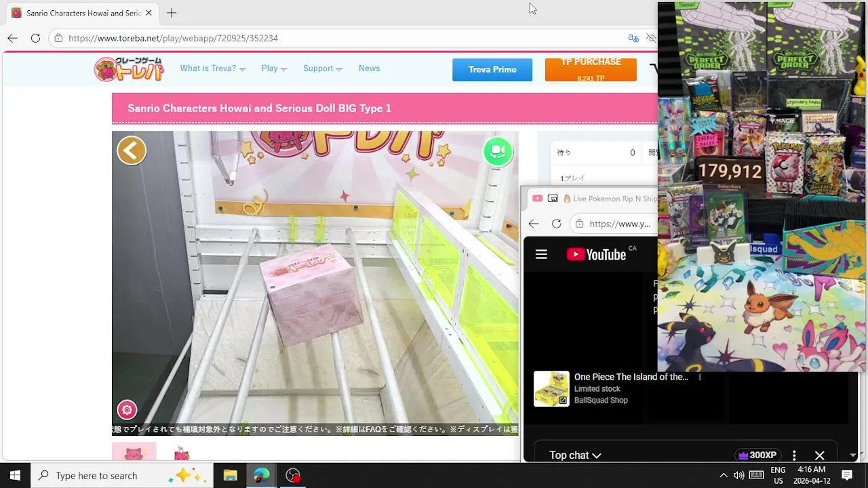Image resolution: width=868 pixels, height=488 pixels.
Task: Open a new browser tab with the plus
Action: click(x=172, y=13)
